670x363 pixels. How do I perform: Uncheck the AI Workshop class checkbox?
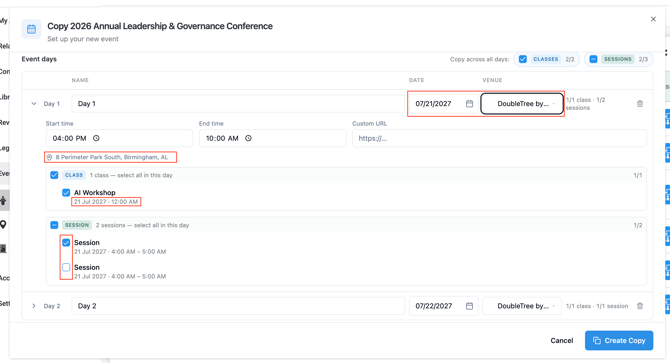[x=66, y=193]
